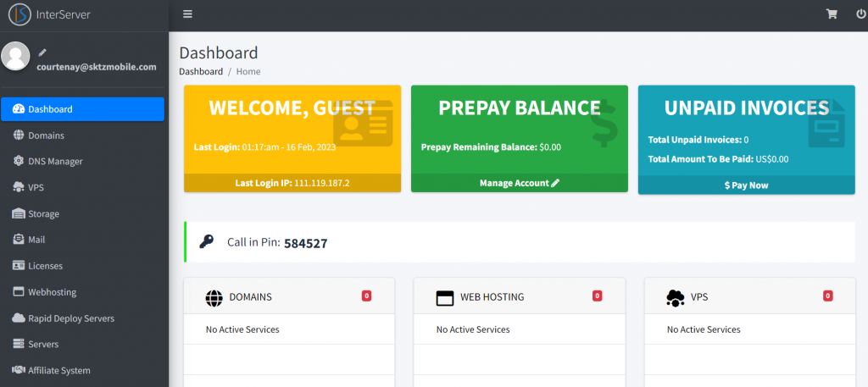
Task: Click the WELCOME, GUEST heading
Action: tap(292, 108)
